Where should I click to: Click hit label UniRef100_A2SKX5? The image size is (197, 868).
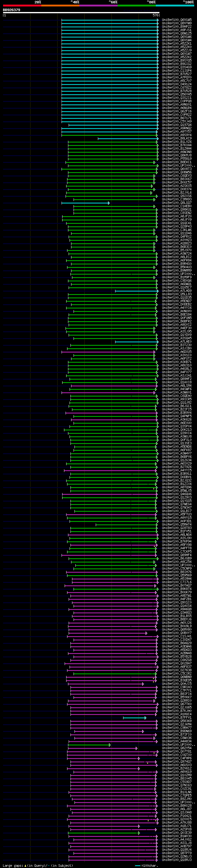point(177,186)
